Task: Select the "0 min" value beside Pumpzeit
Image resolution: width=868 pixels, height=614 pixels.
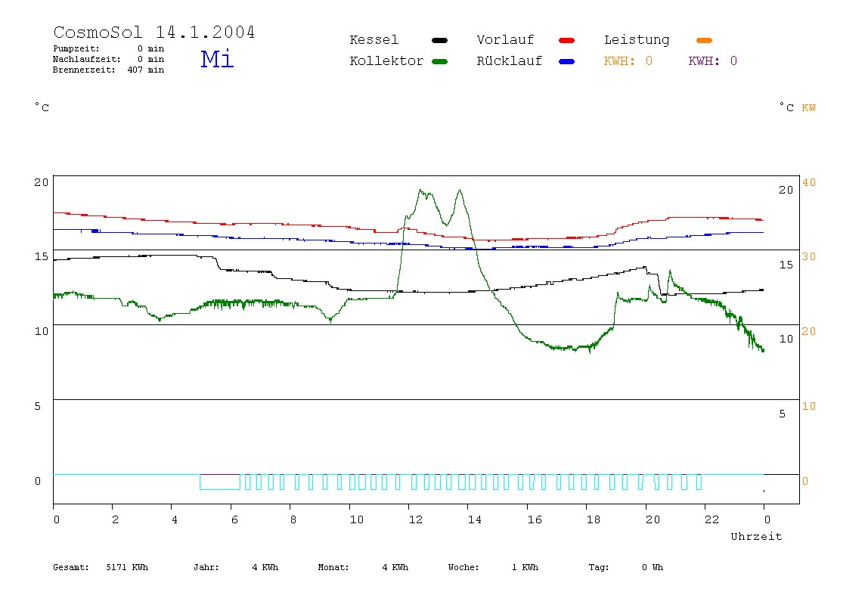Action: pyautogui.click(x=150, y=48)
